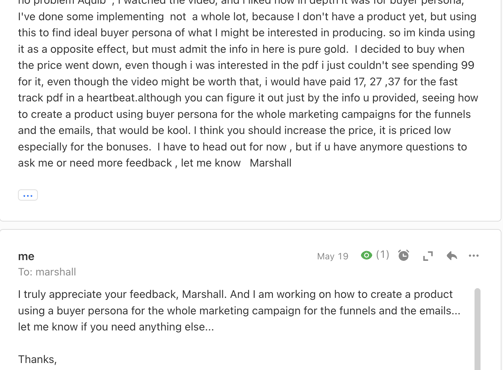503x370 pixels.
Task: Reply using the curved arrow icon
Action: click(x=452, y=256)
